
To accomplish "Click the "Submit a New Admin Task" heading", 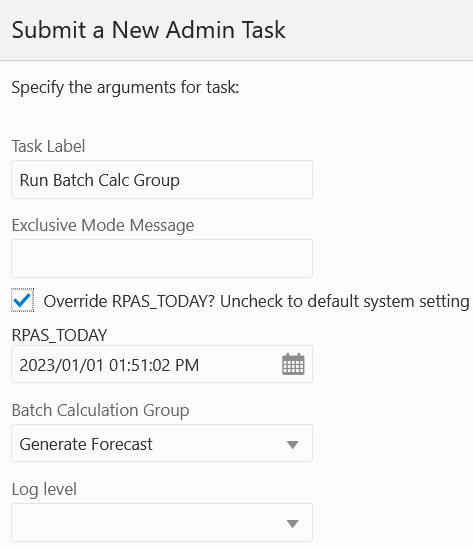I will 149,30.
